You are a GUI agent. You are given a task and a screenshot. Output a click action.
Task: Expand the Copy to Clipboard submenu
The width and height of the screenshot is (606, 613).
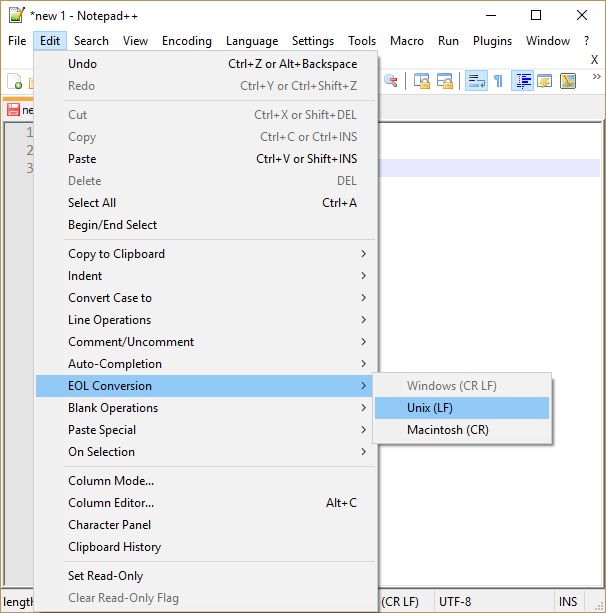click(206, 254)
